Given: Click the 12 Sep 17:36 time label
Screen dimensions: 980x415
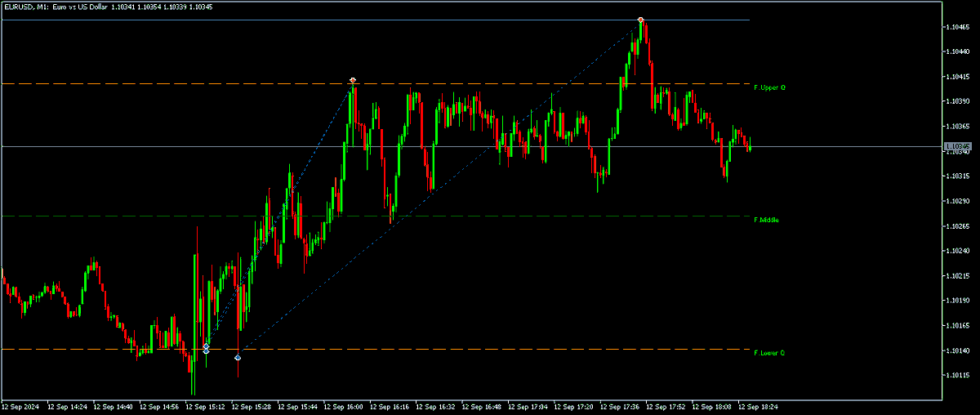Looking at the screenshot, I should (621, 406).
